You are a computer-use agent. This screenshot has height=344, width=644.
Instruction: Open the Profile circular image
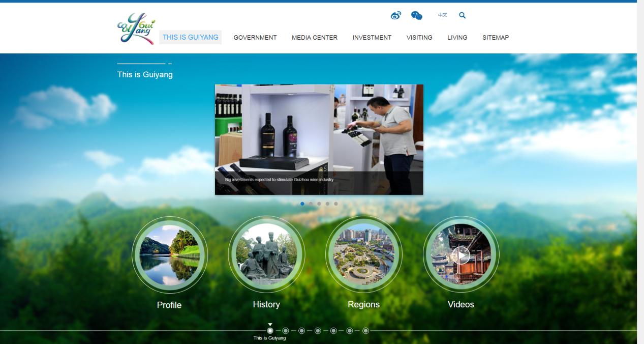169,254
